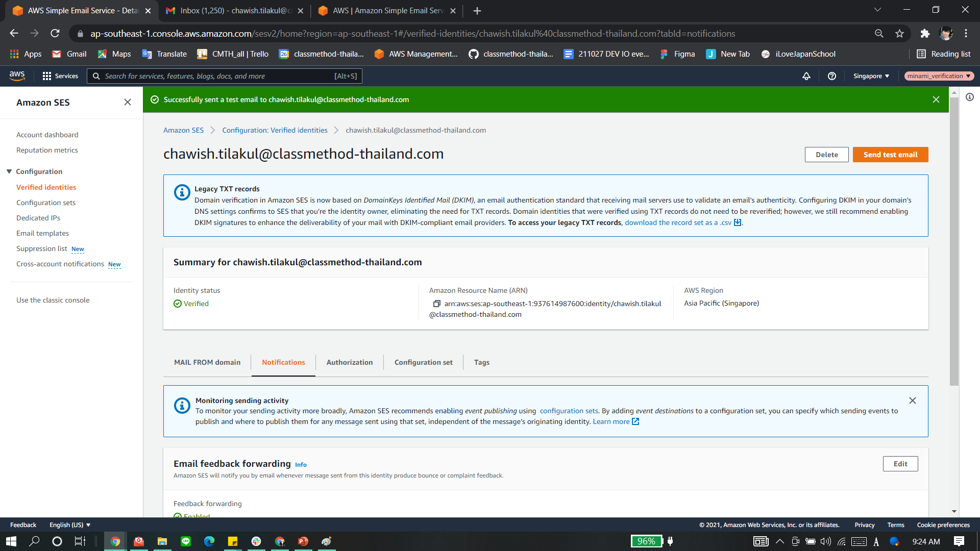Open the English (US) language selector

[69, 524]
